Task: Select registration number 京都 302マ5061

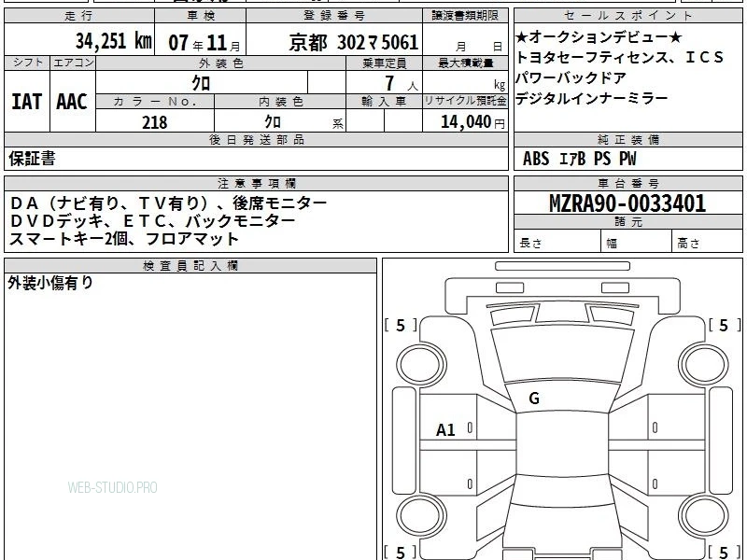Action: click(354, 43)
